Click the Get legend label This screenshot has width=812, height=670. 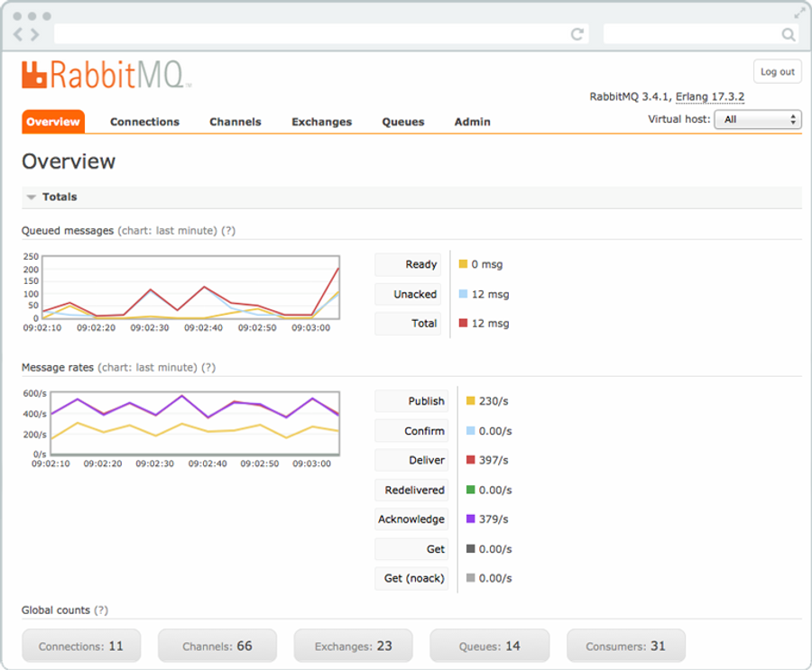[411, 549]
